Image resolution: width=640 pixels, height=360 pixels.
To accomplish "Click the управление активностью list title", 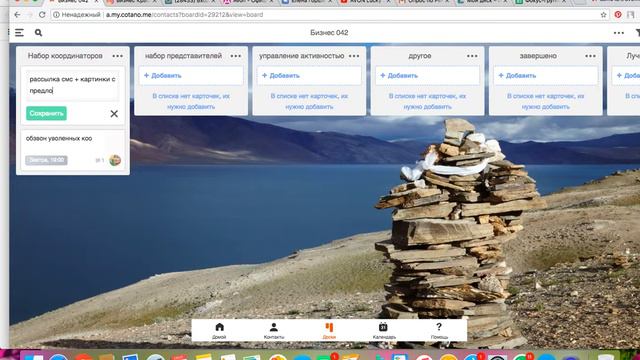I will [302, 56].
